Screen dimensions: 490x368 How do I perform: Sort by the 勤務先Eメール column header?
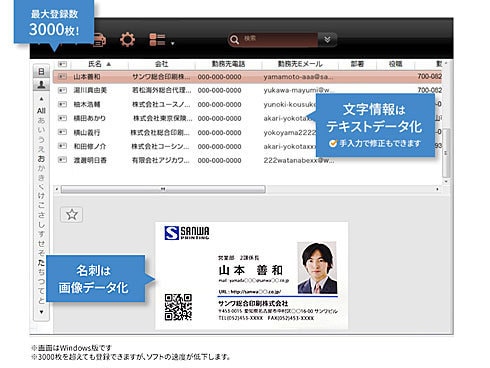click(300, 64)
